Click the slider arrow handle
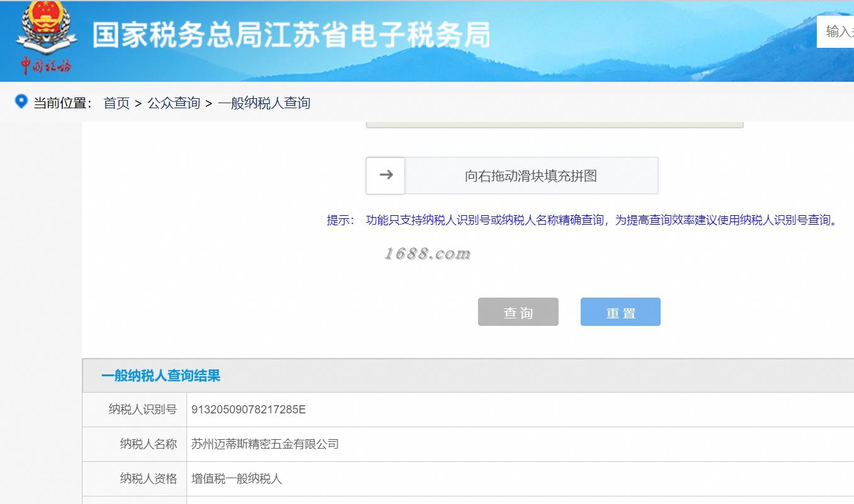This screenshot has height=504, width=854. tap(385, 175)
